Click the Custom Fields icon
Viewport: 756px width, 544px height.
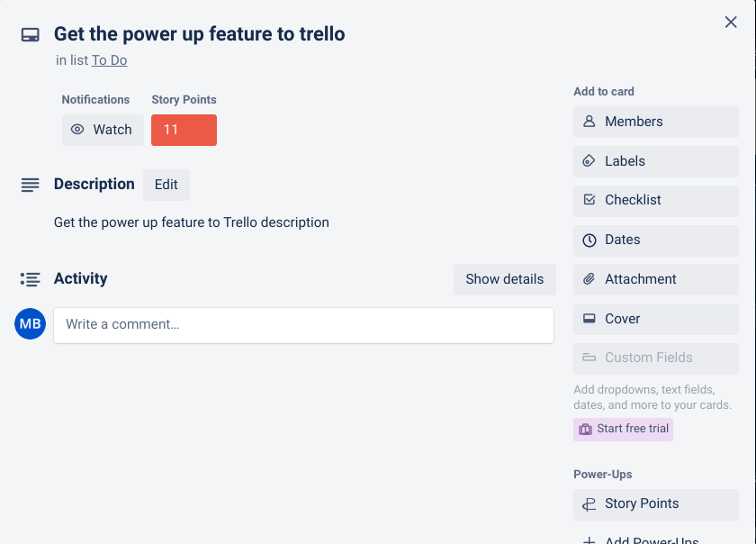(x=589, y=358)
